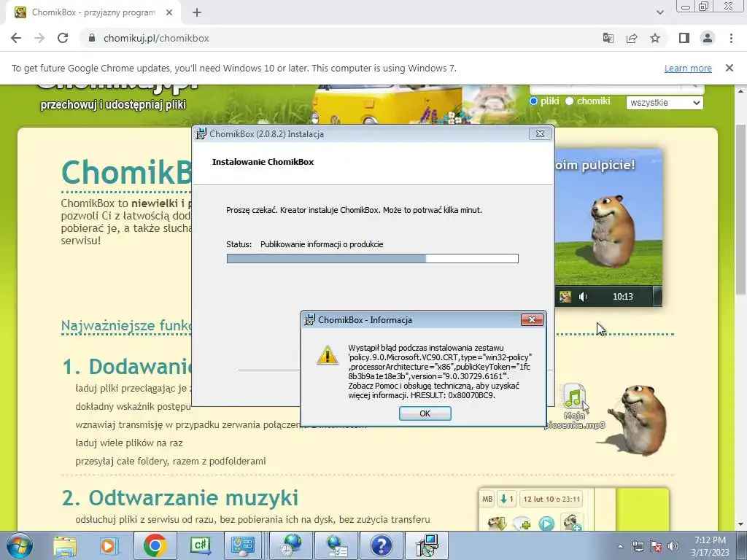Viewport: 747px width, 560px height.
Task: Click the Najważniejsze funkcje heading
Action: tap(126, 326)
